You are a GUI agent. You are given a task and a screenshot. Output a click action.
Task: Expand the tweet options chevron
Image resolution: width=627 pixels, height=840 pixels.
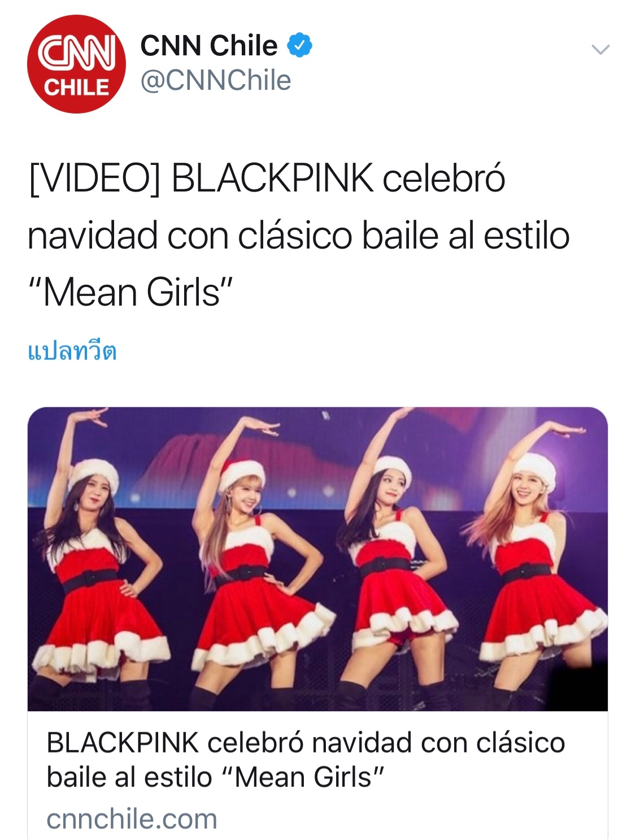pos(600,50)
